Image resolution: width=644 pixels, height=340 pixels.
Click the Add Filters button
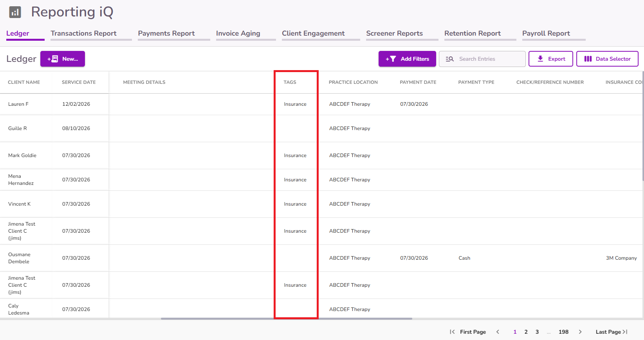click(x=407, y=59)
